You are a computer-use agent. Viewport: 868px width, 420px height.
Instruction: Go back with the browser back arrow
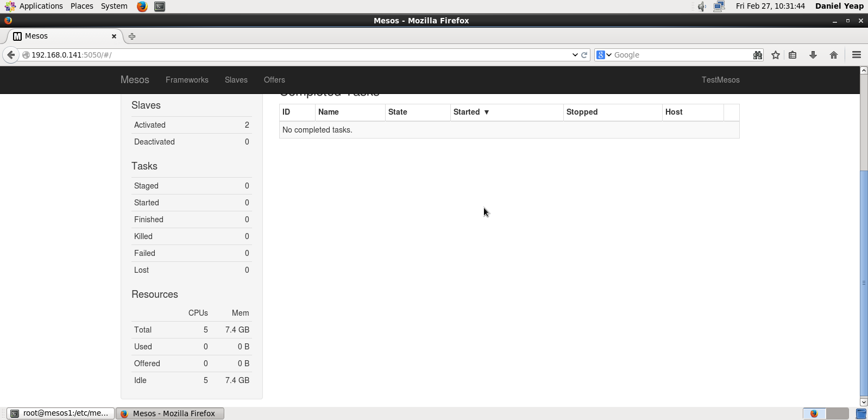[11, 55]
